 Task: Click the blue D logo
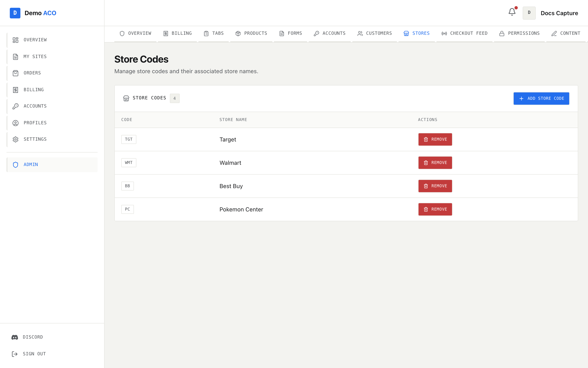point(15,13)
